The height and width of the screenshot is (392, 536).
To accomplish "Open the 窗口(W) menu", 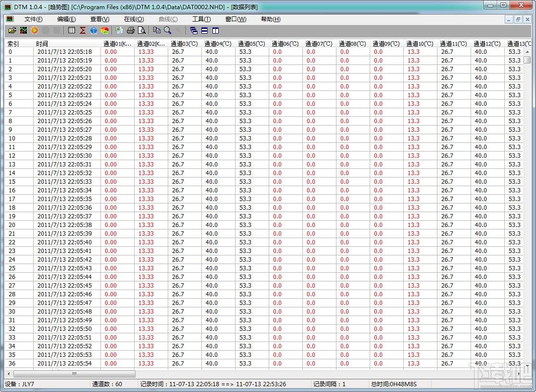I will (x=236, y=19).
